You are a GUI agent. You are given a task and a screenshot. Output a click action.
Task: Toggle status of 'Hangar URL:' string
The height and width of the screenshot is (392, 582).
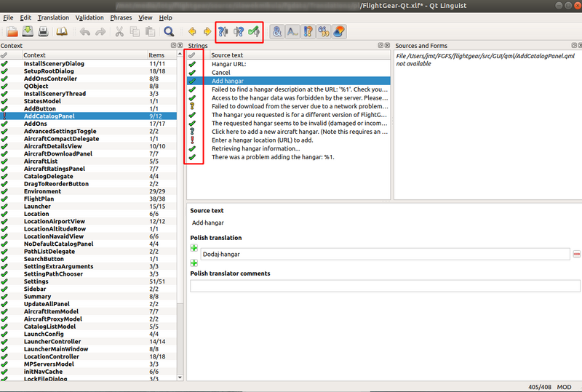192,64
